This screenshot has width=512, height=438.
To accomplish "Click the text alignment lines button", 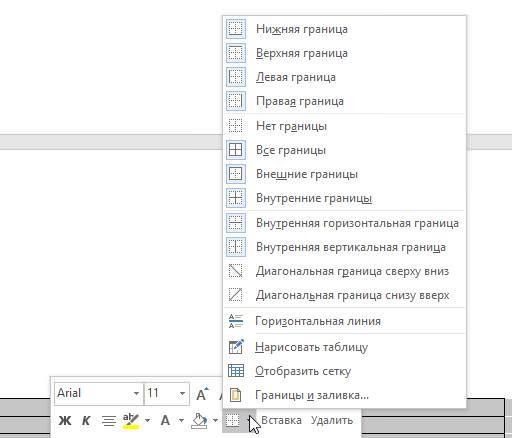I will 109,421.
